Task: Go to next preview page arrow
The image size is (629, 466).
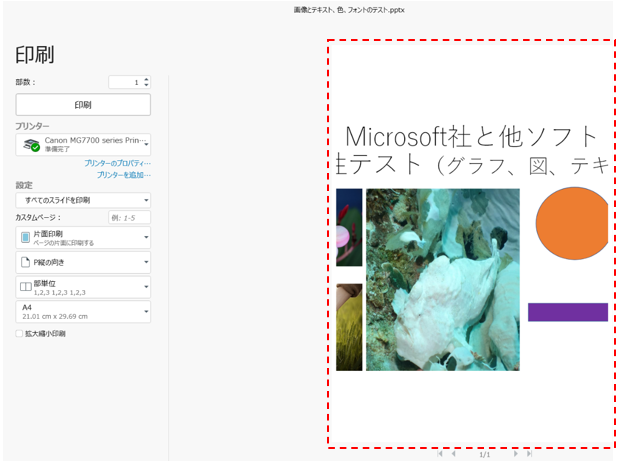Action: pyautogui.click(x=516, y=454)
